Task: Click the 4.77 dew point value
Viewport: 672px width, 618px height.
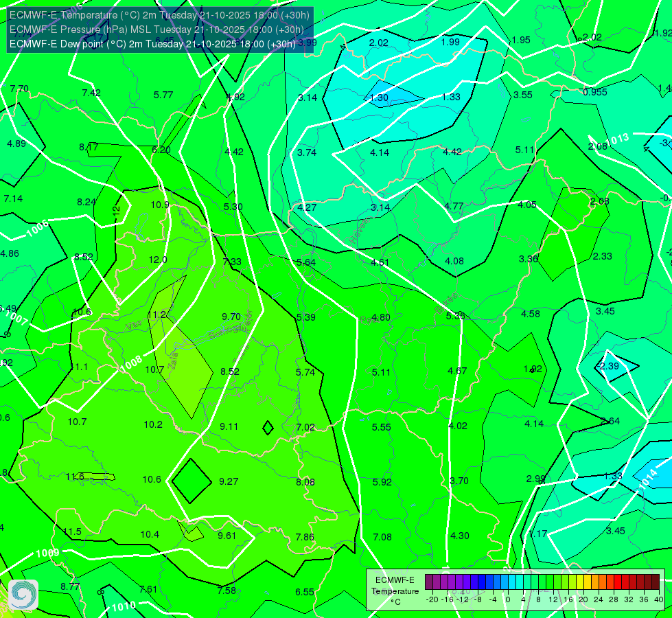Action: tap(454, 206)
